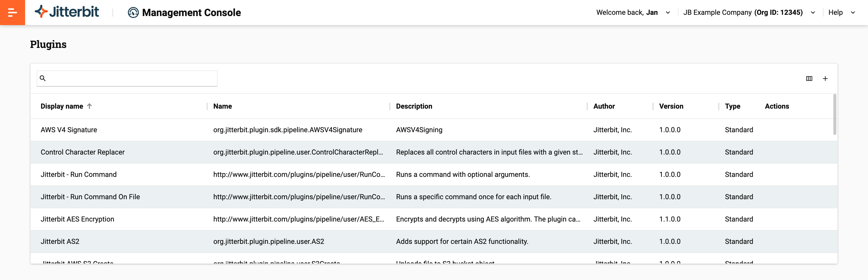868x280 pixels.
Task: Click the Management Console title
Action: coord(191,13)
